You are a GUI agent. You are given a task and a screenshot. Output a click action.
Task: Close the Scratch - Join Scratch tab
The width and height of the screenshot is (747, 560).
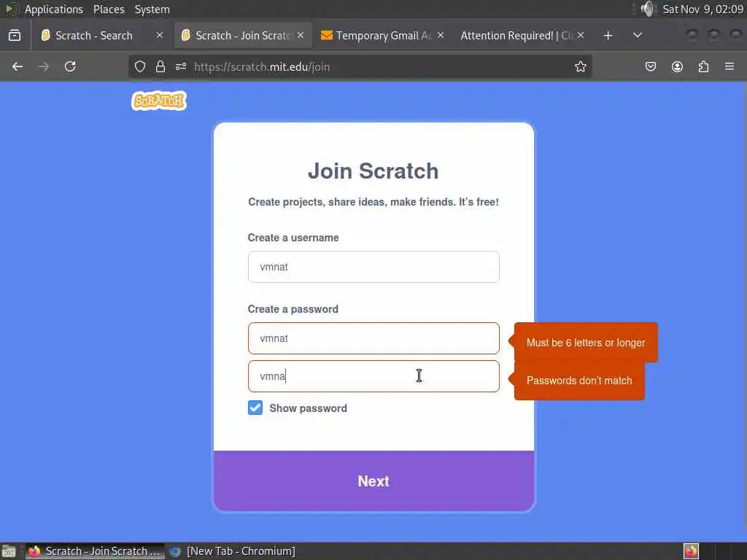pos(301,35)
